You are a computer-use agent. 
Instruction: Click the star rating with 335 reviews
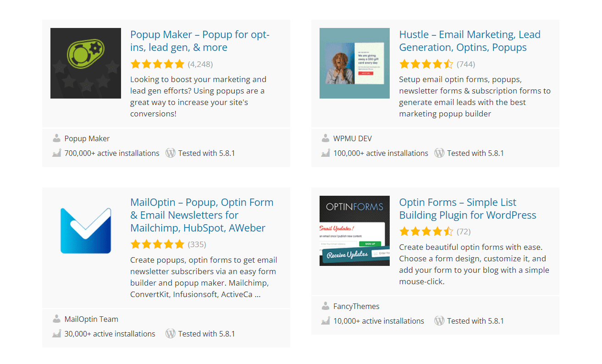[157, 244]
